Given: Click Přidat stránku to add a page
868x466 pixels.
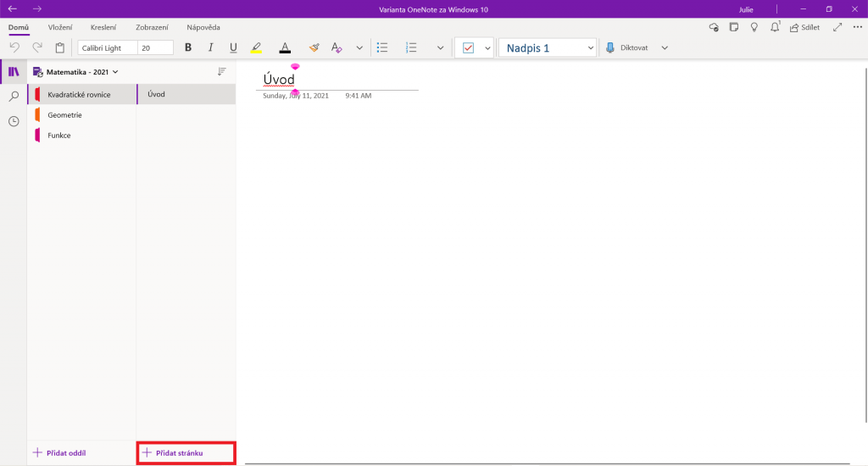Looking at the screenshot, I should coord(186,453).
